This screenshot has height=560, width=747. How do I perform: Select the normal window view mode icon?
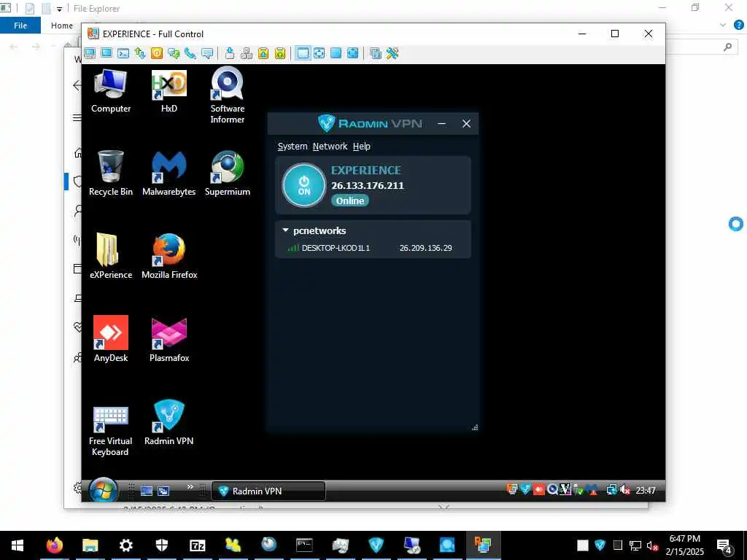pos(303,53)
